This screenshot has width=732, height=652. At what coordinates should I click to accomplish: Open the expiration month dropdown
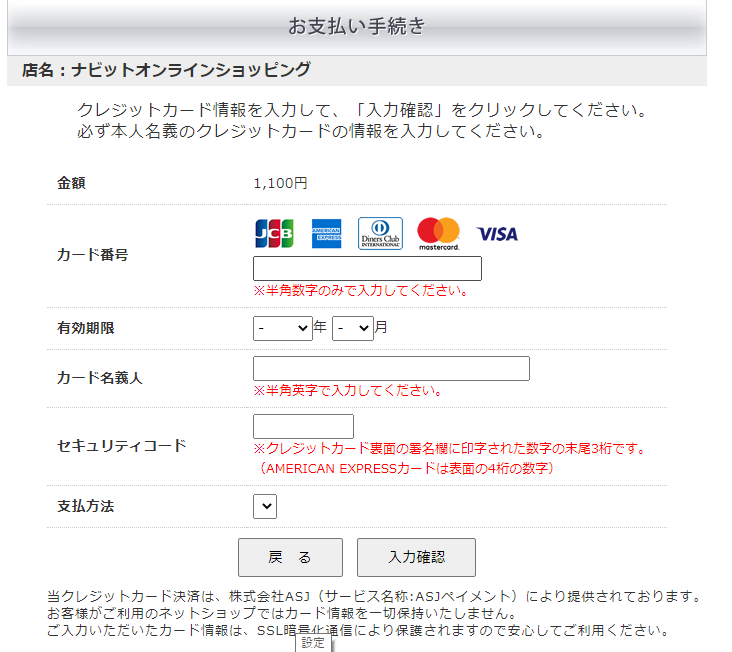(x=352, y=328)
